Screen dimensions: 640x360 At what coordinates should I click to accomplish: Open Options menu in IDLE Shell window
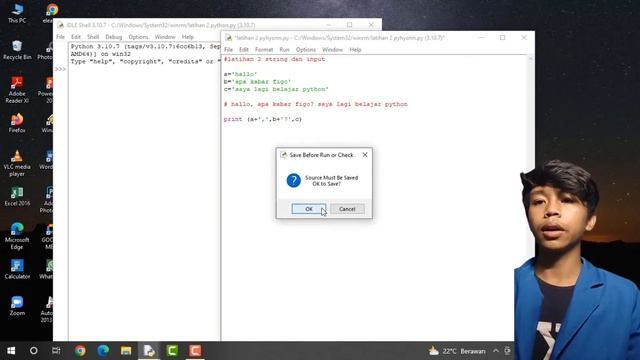coord(138,37)
